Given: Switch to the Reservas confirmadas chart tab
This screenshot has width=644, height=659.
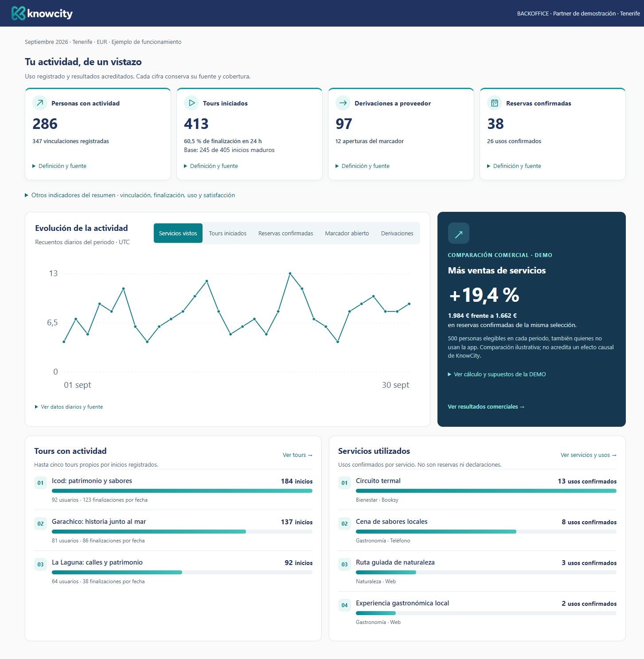Looking at the screenshot, I should 286,233.
